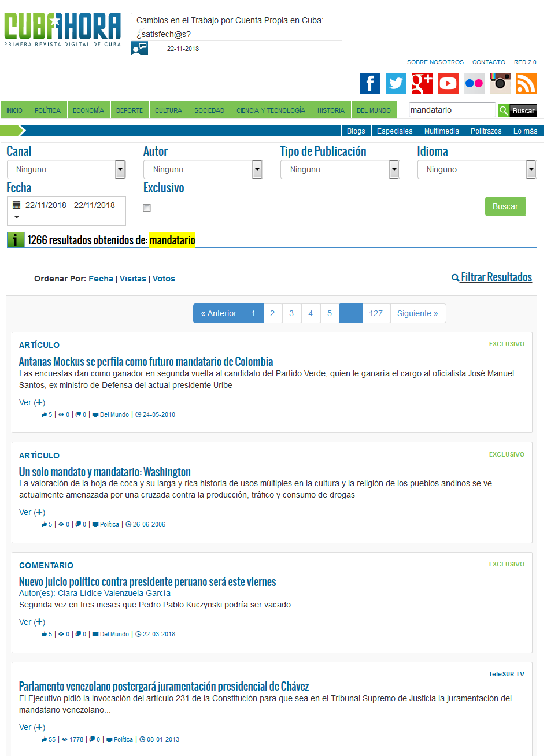Open the Autor dropdown

(x=203, y=170)
